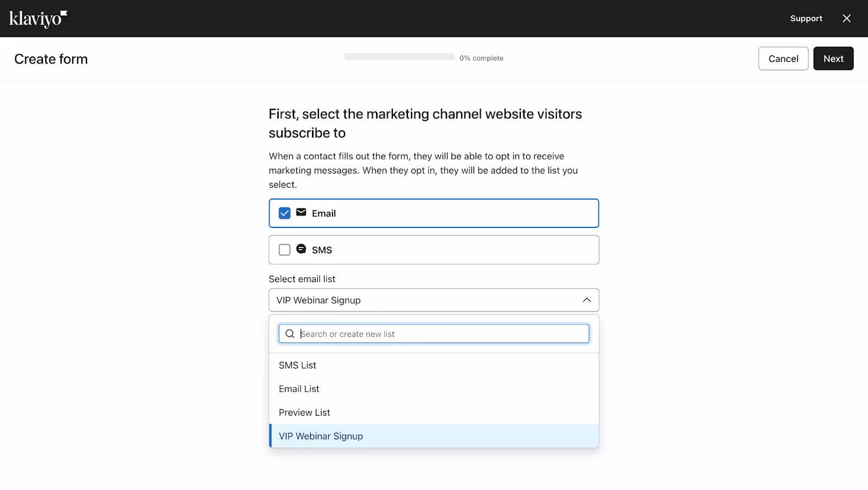Viewport: 868px width, 490px height.
Task: Choose Email List option
Action: point(433,389)
